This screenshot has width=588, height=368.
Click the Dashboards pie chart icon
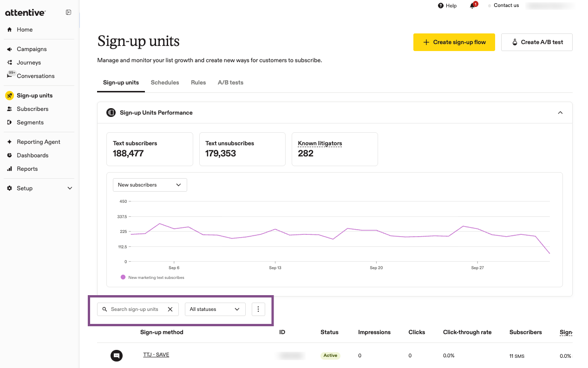(10, 155)
